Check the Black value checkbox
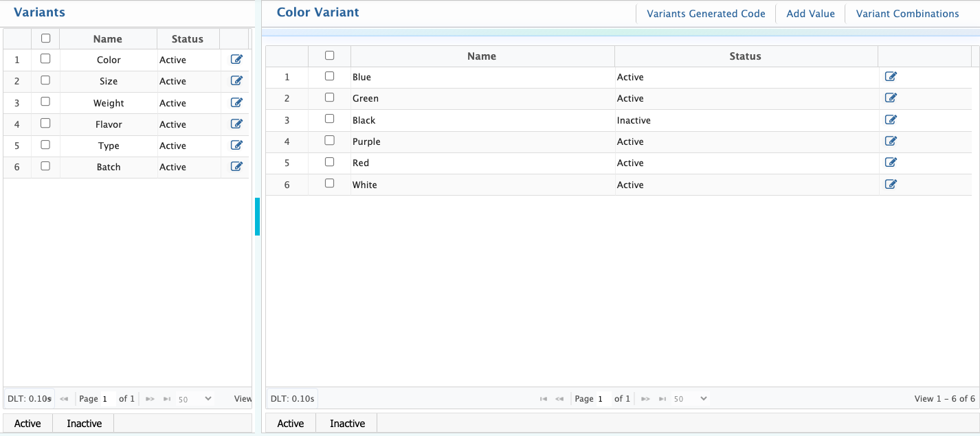The height and width of the screenshot is (436, 980). tap(329, 119)
